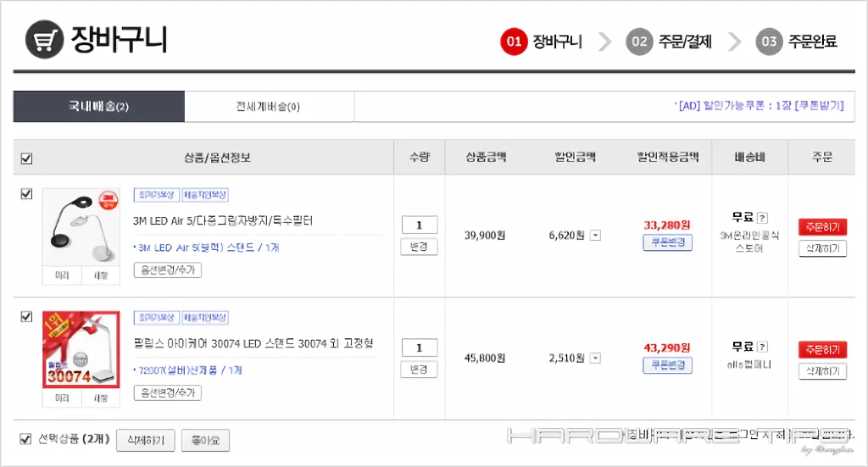This screenshot has height=467, width=868.
Task: Click 배송지연보상 badge on 3M item
Action: [x=205, y=195]
